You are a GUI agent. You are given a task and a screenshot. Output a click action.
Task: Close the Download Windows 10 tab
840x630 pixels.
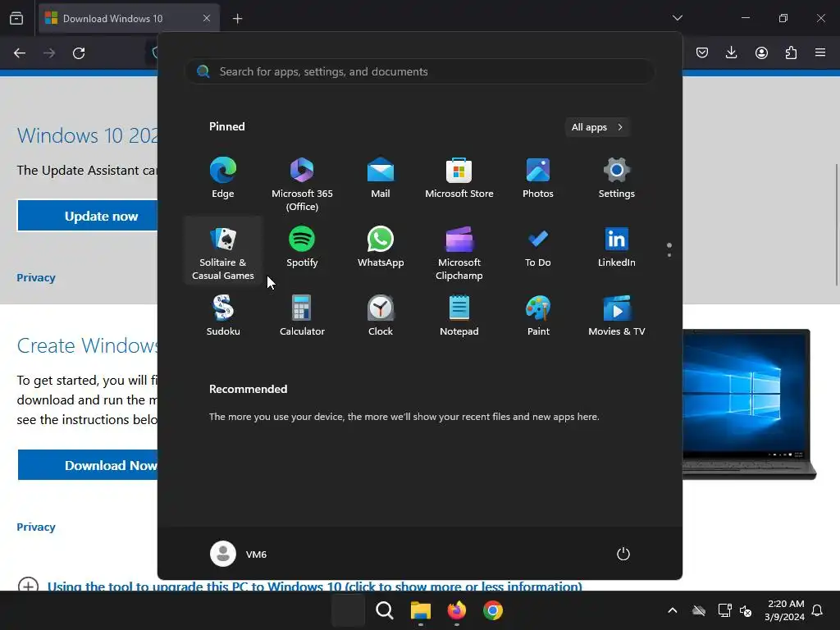(x=207, y=18)
